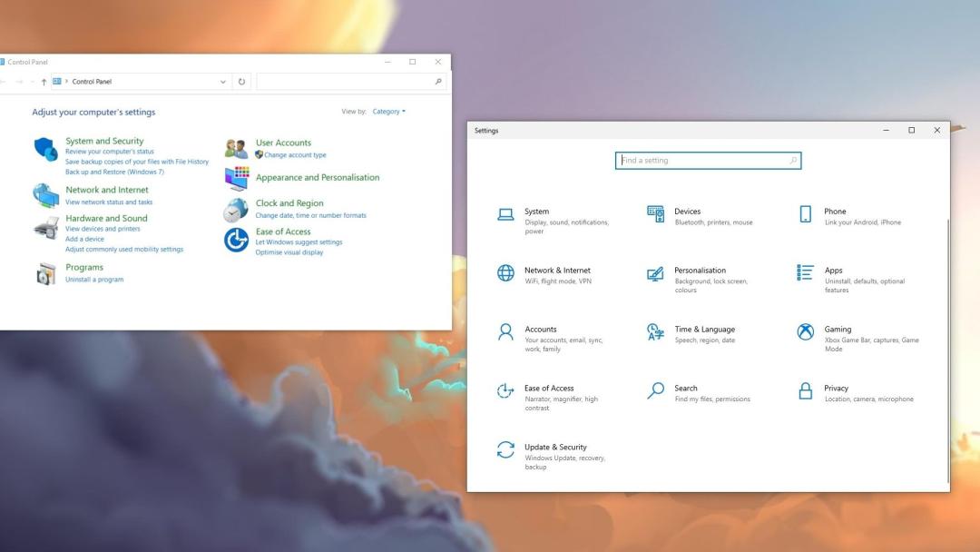
Task: Click Hardware and Sound printer icon
Action: point(45,228)
